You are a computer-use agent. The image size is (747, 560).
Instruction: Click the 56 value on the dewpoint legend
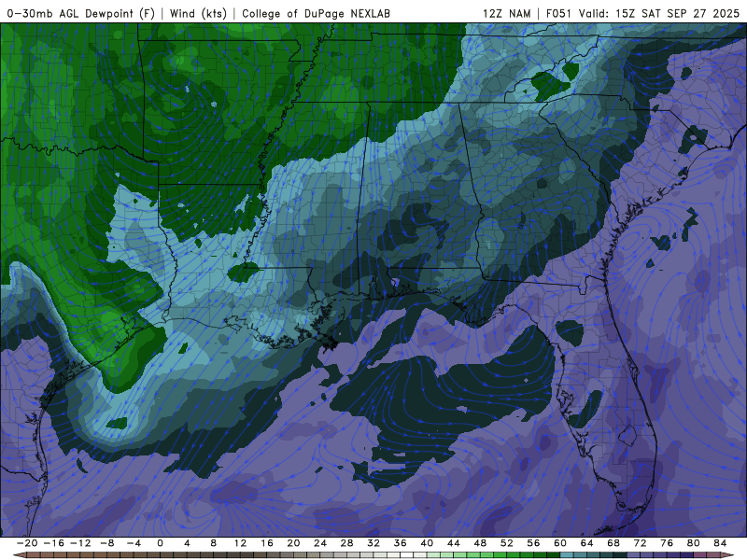(x=533, y=543)
